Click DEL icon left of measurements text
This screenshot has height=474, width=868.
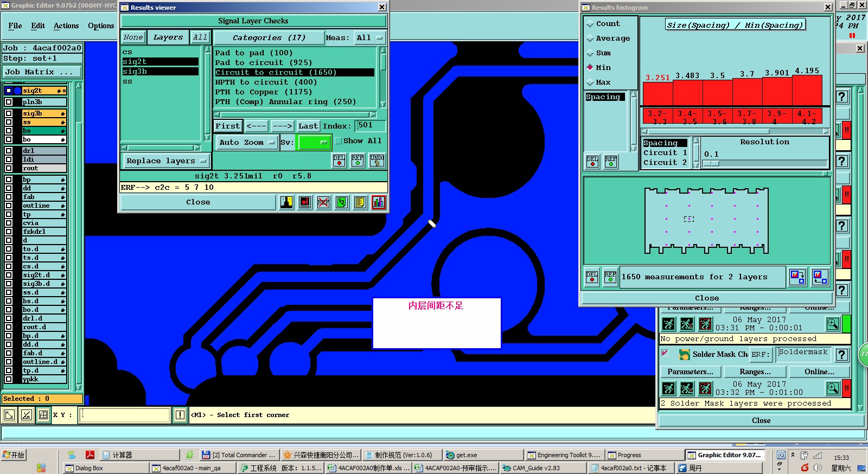point(592,277)
